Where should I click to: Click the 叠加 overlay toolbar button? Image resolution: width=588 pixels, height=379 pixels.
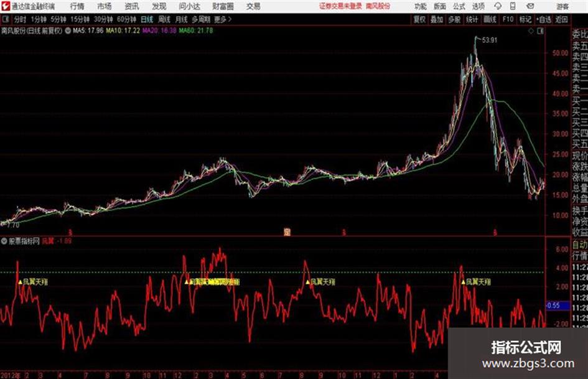coord(437,19)
